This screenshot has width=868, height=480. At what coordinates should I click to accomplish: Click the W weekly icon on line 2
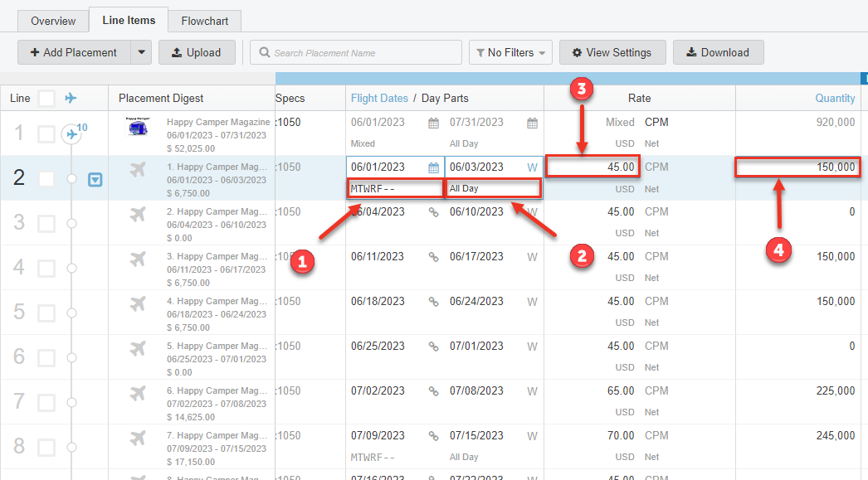532,167
